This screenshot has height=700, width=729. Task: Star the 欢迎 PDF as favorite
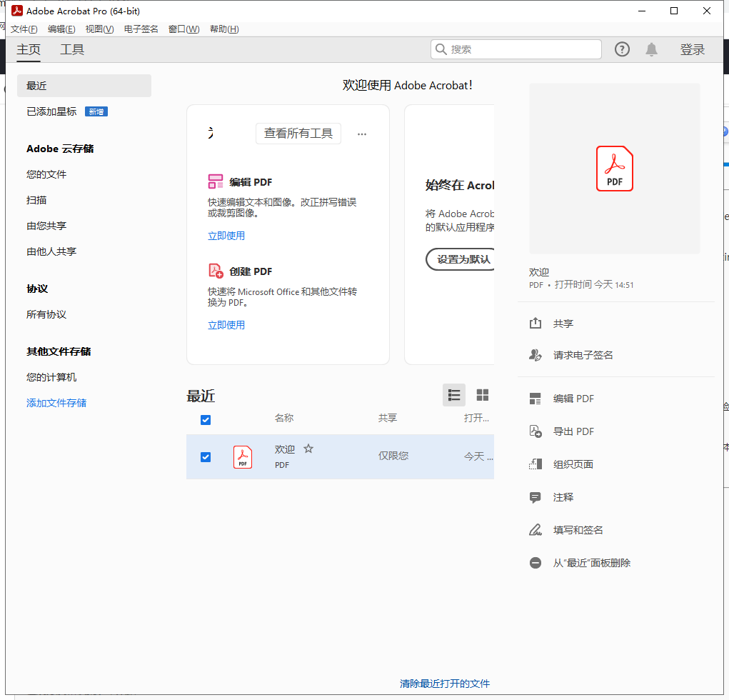tap(308, 448)
